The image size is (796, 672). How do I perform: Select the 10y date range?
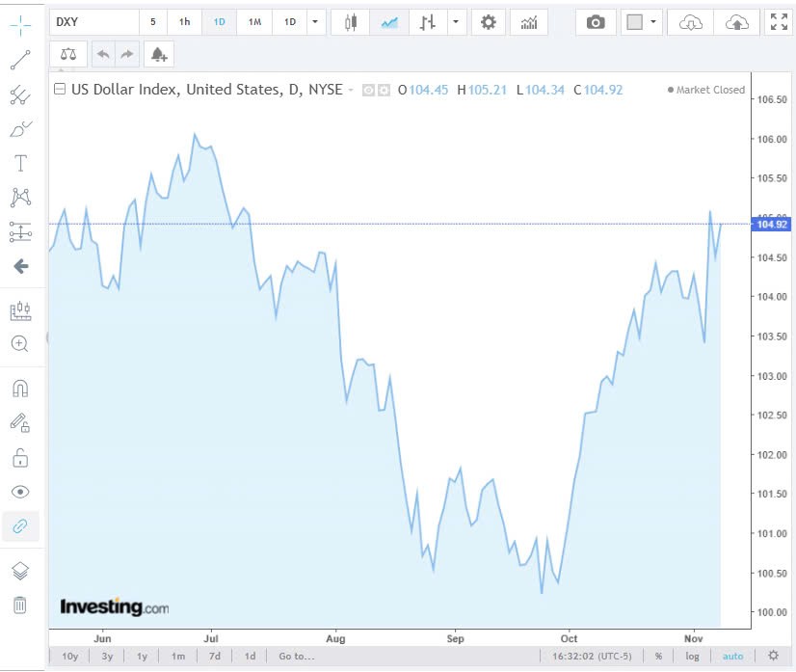pos(67,656)
